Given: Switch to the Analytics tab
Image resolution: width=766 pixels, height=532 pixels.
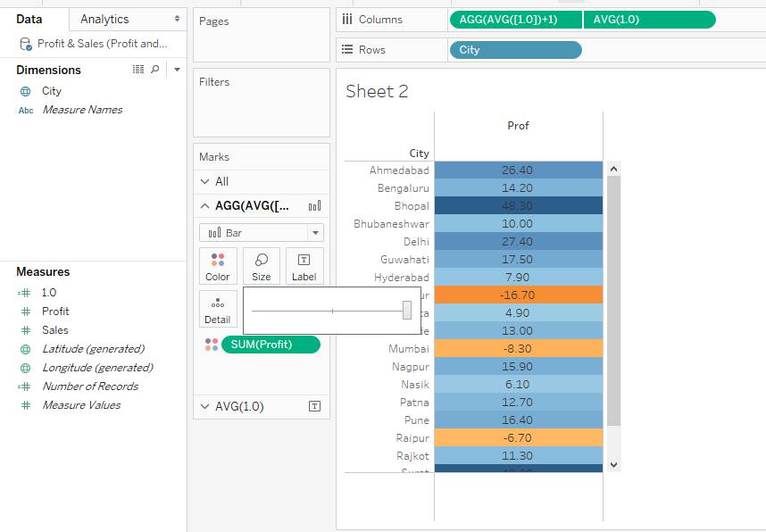Looking at the screenshot, I should (104, 19).
